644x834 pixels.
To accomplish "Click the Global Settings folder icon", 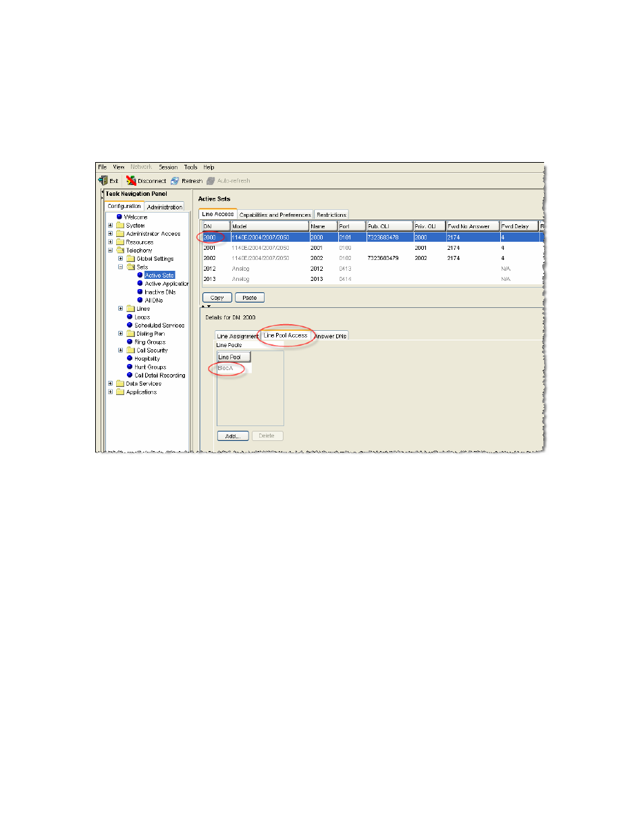I will pos(131,259).
